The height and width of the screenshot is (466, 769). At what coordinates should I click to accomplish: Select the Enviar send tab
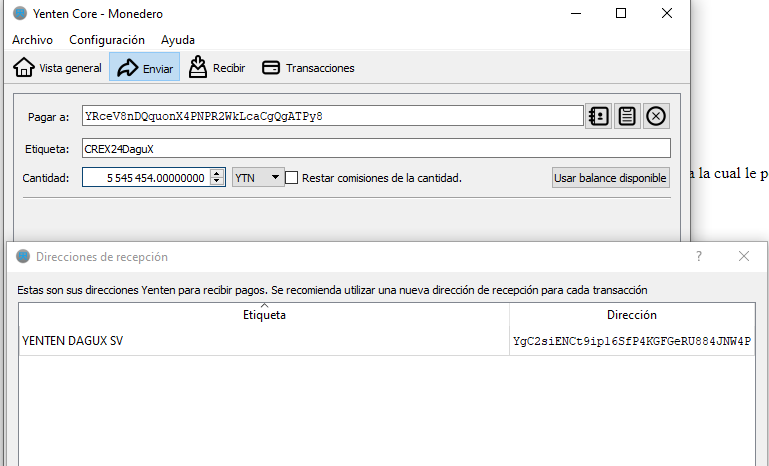pyautogui.click(x=145, y=68)
